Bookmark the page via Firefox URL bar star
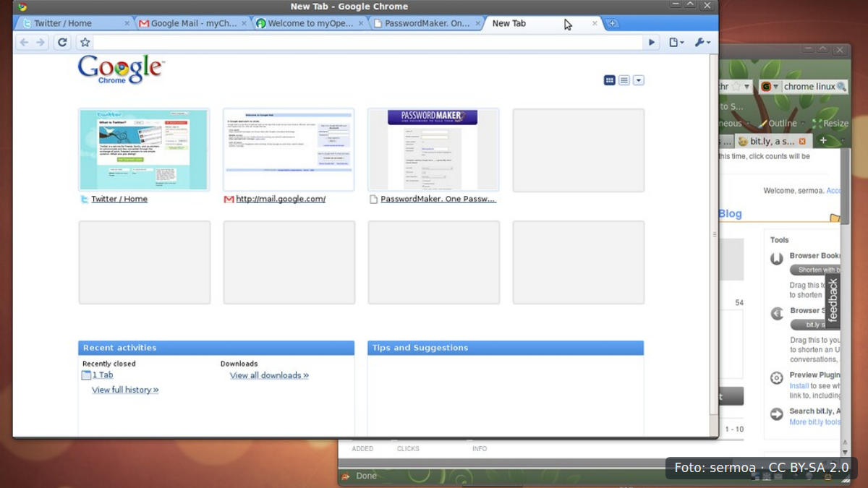868x488 pixels. (736, 87)
